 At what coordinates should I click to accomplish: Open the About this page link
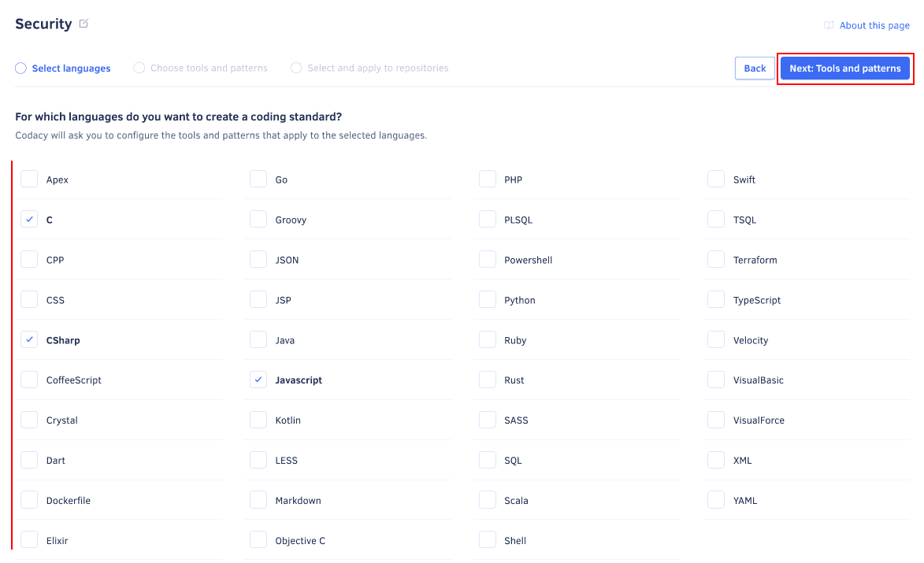click(x=874, y=25)
